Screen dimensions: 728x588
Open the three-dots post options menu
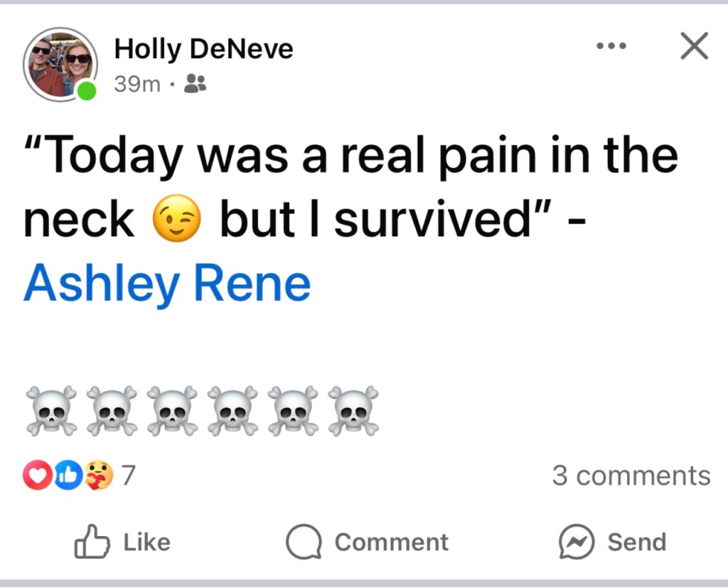(611, 47)
